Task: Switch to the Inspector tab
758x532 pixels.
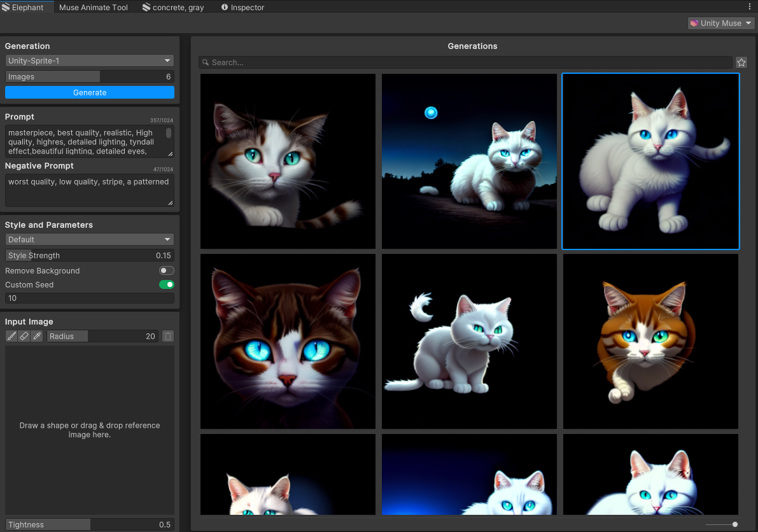Action: pos(242,7)
